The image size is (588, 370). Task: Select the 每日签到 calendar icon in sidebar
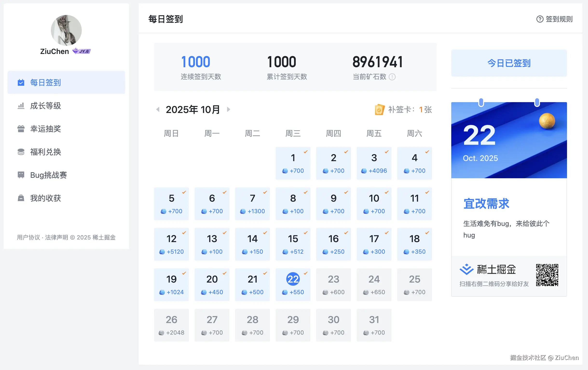pos(21,82)
